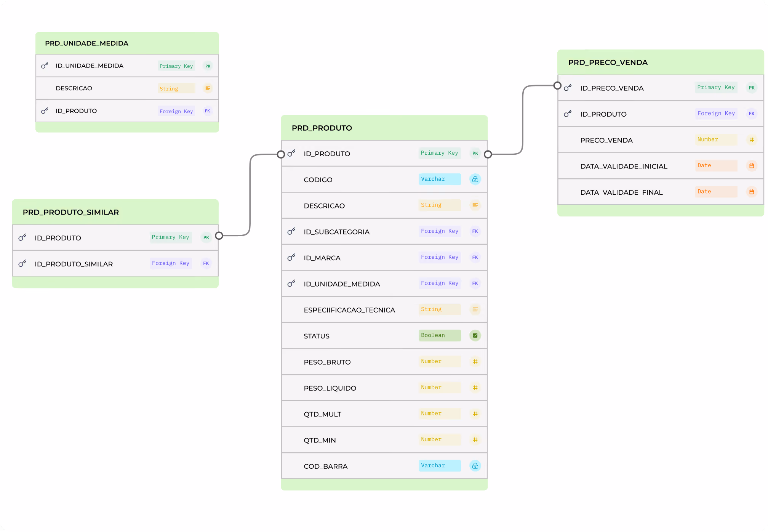Click the PK badge for ID_UNIDADE_MEDIDA in PRD_UNIDADE_MEDIDA

click(208, 66)
